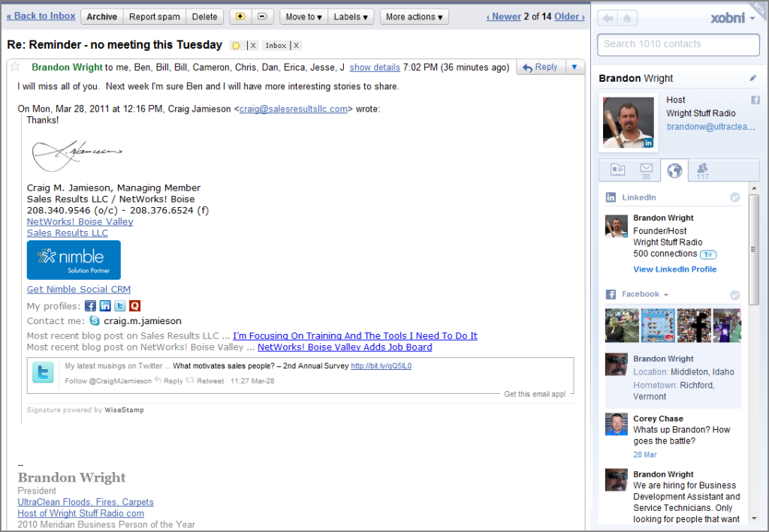Edit Brandon Wright contact with pencil icon
The image size is (769, 532).
(752, 78)
